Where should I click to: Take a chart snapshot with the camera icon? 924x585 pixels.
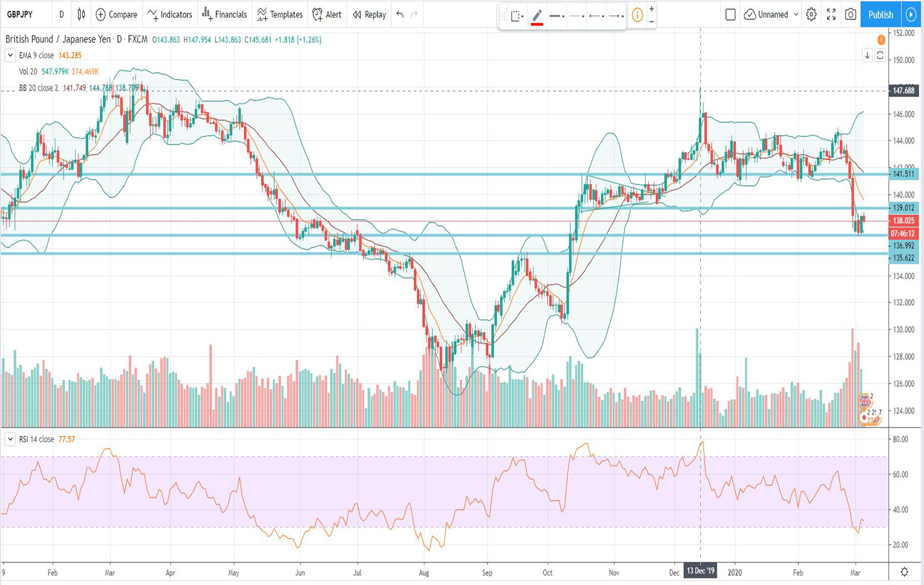pyautogui.click(x=850, y=14)
